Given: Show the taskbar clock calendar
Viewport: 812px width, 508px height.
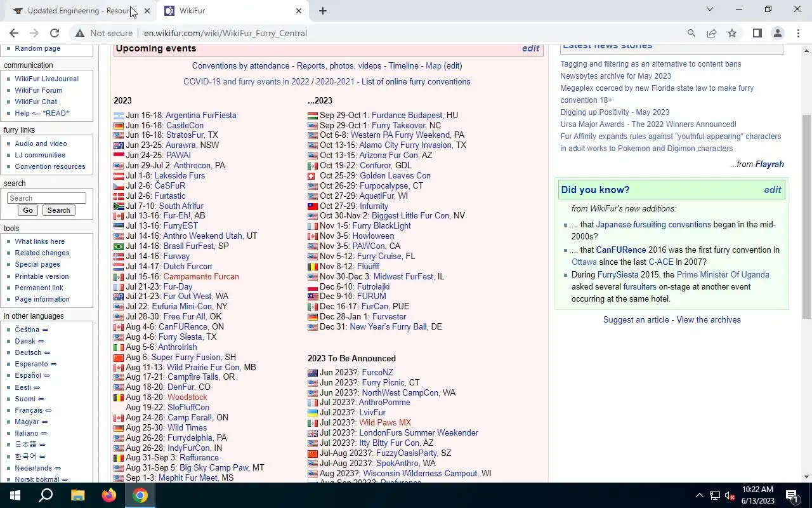Looking at the screenshot, I should pos(757,495).
